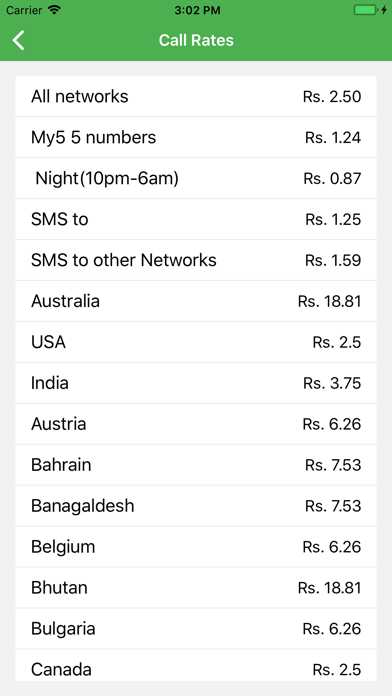This screenshot has height=696, width=392.
Task: Tap the Bulgaria rate row
Action: pos(196,629)
